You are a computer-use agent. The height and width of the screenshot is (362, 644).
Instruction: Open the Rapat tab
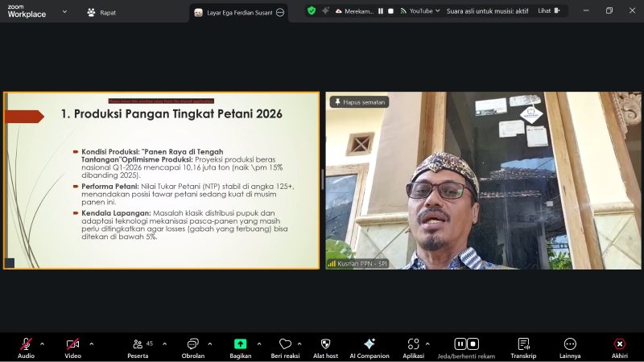[101, 12]
